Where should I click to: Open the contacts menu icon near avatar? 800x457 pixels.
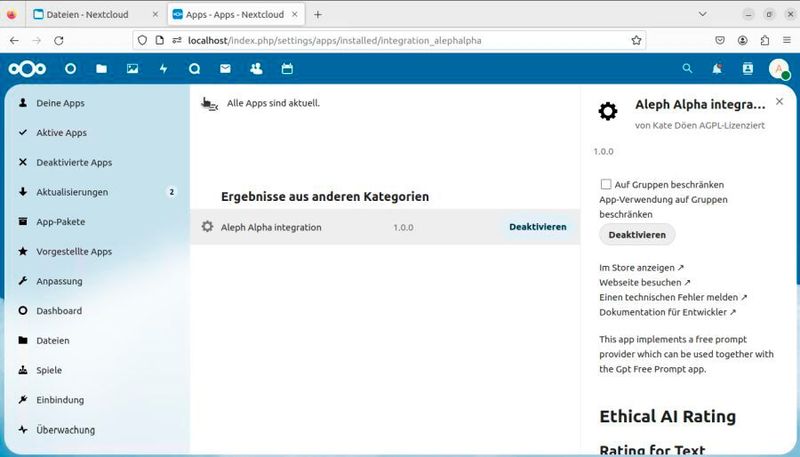click(747, 68)
